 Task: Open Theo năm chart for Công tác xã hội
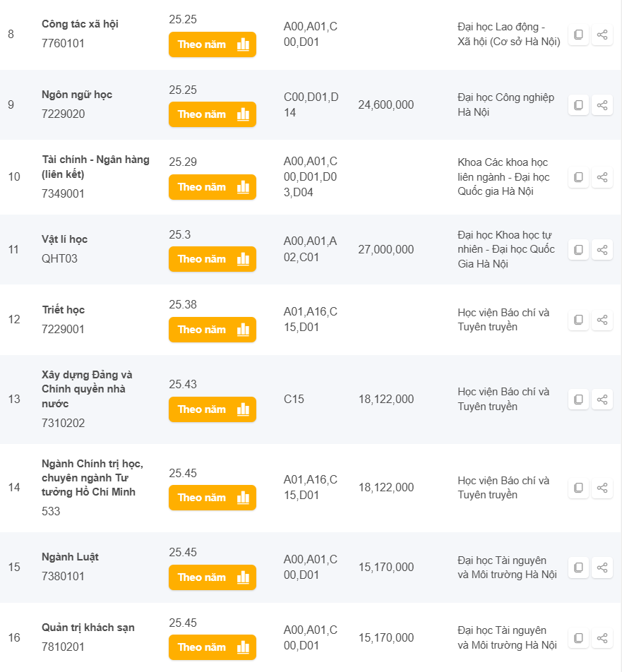coord(212,44)
